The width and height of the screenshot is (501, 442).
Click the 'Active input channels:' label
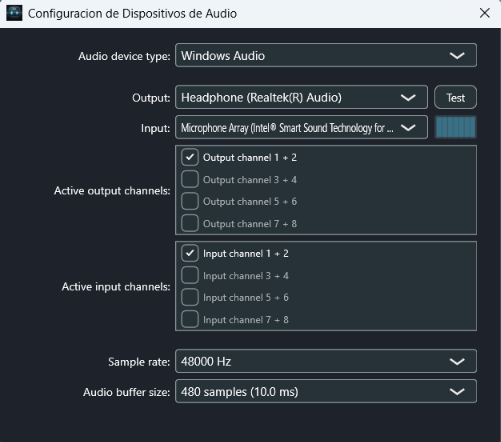click(116, 287)
